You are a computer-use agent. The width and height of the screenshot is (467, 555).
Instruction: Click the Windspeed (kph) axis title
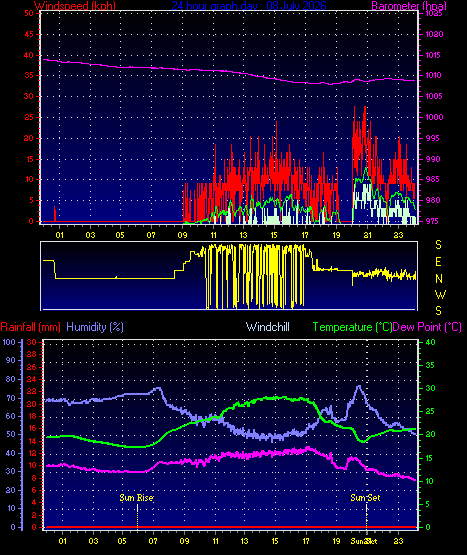pos(75,5)
